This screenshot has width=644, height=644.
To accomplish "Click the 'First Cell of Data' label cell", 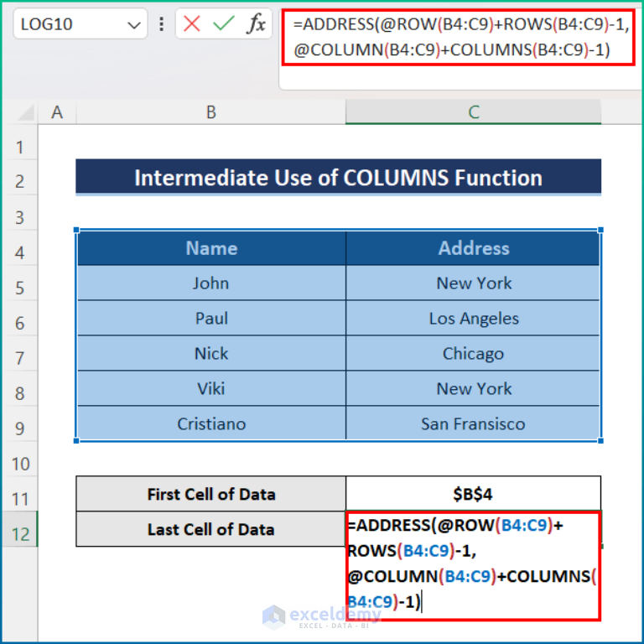I will (211, 494).
